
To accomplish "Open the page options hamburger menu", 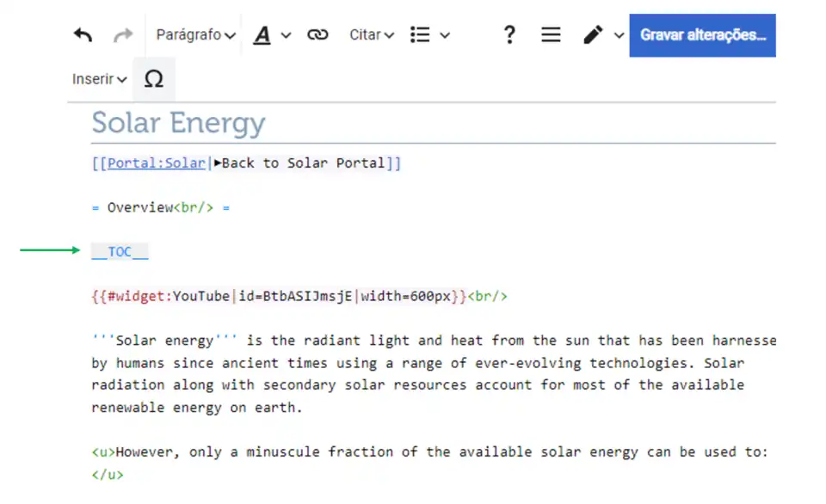I will 551,35.
